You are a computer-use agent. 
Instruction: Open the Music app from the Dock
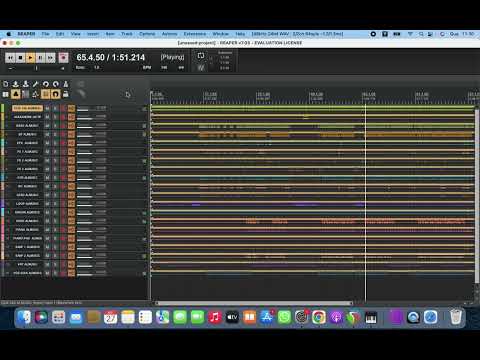click(215, 317)
